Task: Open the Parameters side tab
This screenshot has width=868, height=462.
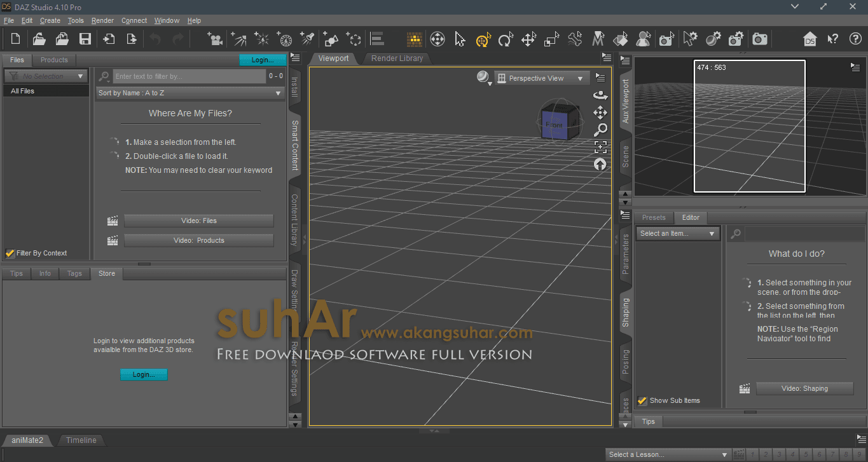Action: click(x=626, y=254)
